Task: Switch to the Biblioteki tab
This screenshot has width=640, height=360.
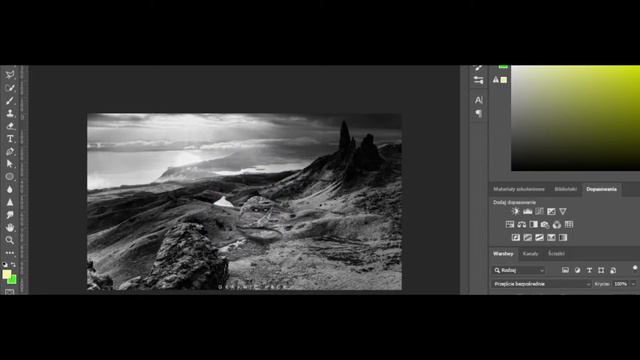Action: point(566,189)
